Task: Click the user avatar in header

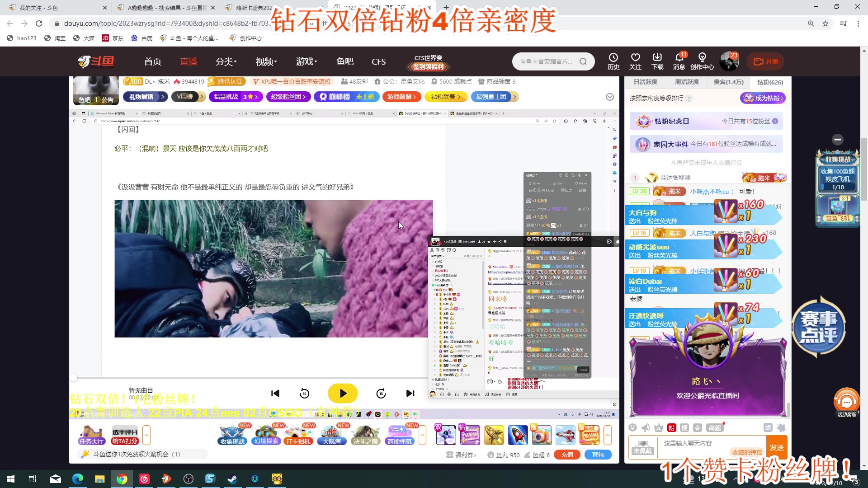Action: tap(729, 61)
